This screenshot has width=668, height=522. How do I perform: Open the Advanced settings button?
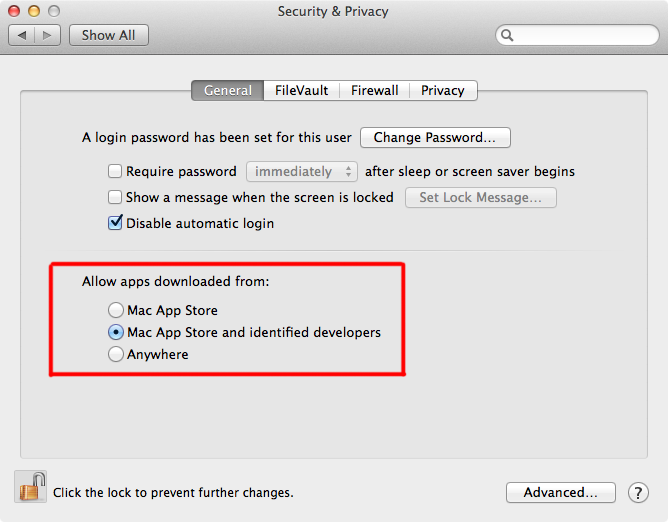561,493
